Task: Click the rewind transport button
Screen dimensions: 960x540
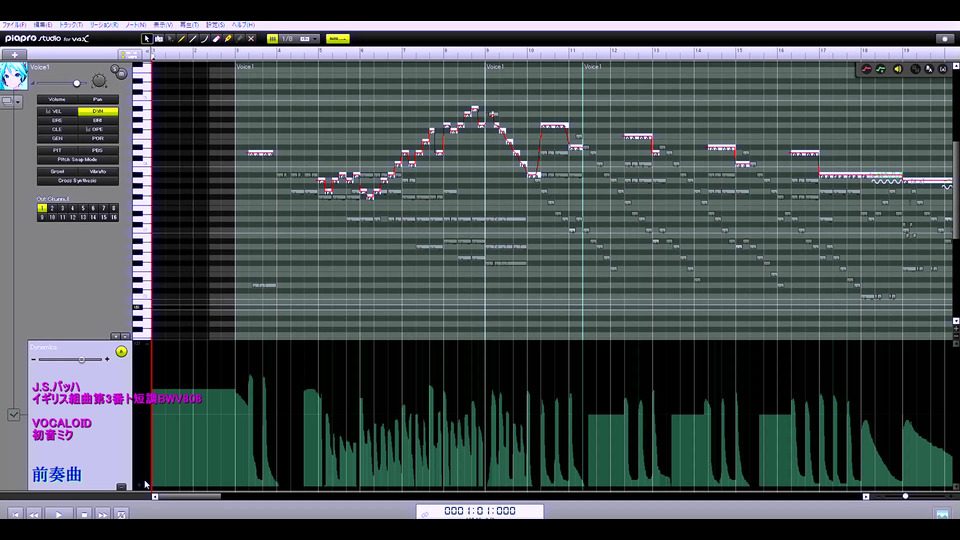Action: coord(34,514)
